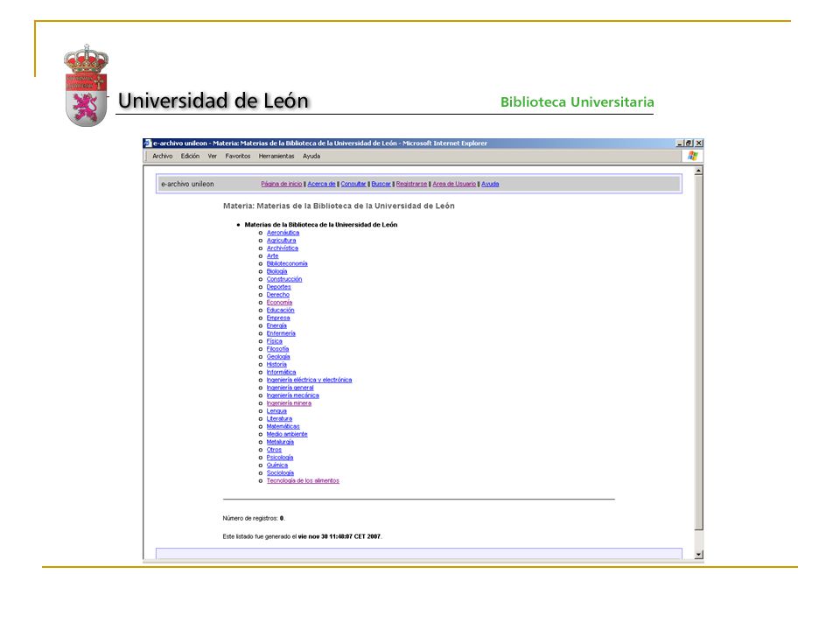The width and height of the screenshot is (840, 630).
Task: Open the Física subject link
Action: click(x=274, y=341)
